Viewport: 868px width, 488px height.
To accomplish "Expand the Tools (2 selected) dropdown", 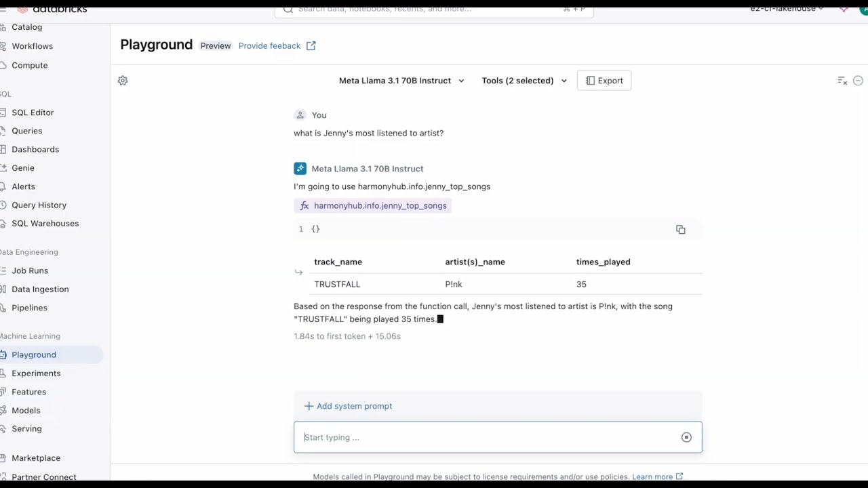I will pos(524,81).
